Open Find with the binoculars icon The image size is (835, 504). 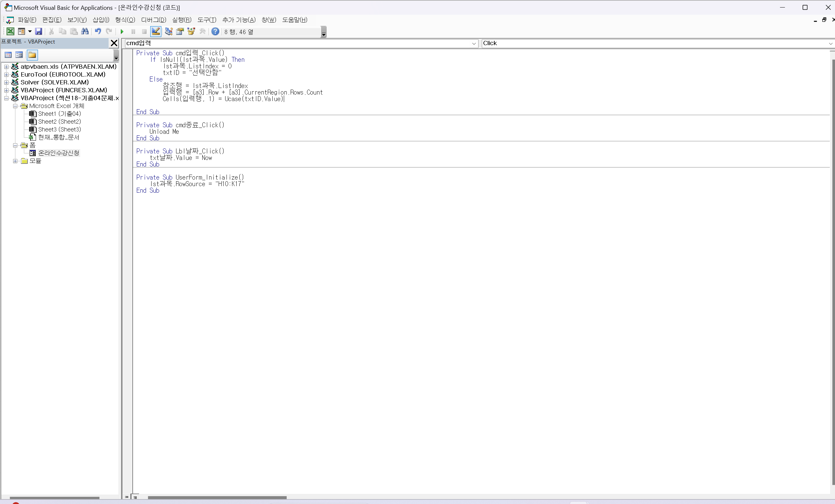point(85,31)
